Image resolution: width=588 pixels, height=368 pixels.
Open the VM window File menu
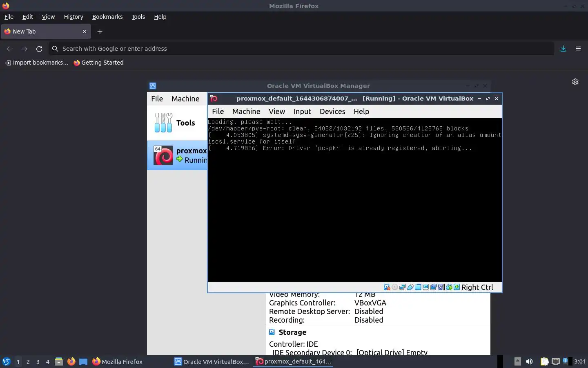(218, 112)
